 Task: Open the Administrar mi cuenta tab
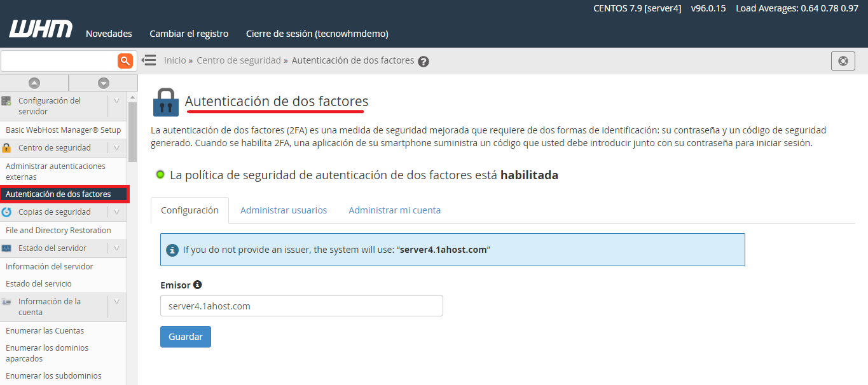[394, 210]
